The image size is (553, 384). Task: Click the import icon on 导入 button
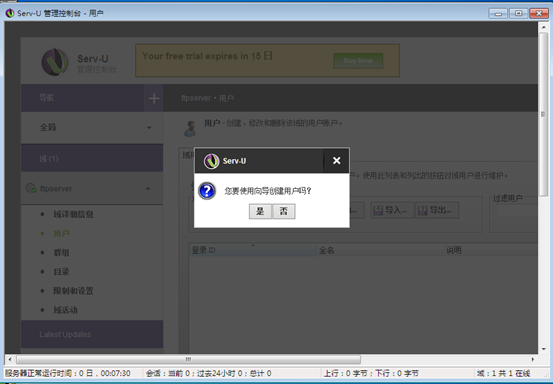point(378,211)
